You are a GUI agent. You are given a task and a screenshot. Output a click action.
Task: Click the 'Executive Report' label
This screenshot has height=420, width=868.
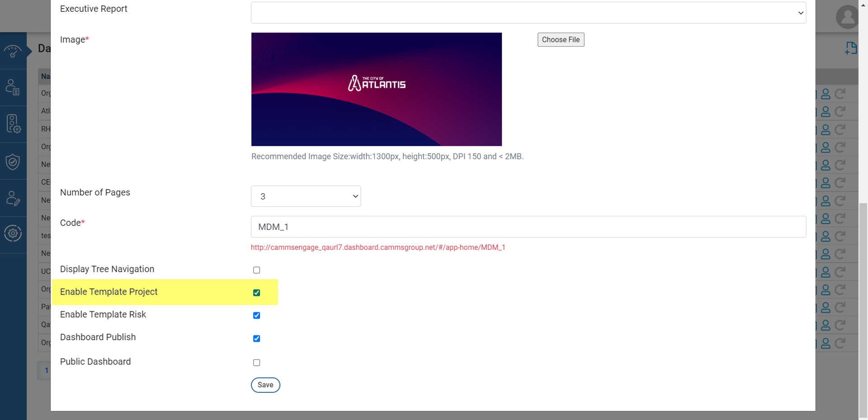point(94,9)
